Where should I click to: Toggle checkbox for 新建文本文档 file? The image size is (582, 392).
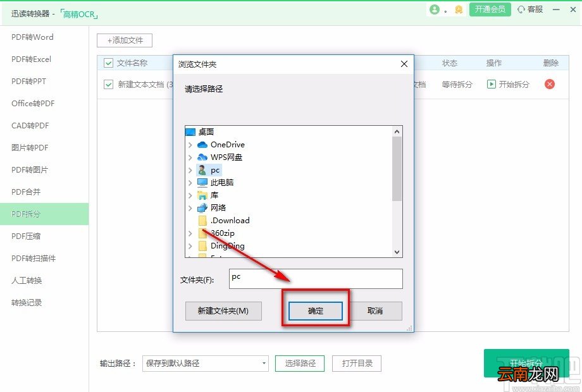pos(108,85)
